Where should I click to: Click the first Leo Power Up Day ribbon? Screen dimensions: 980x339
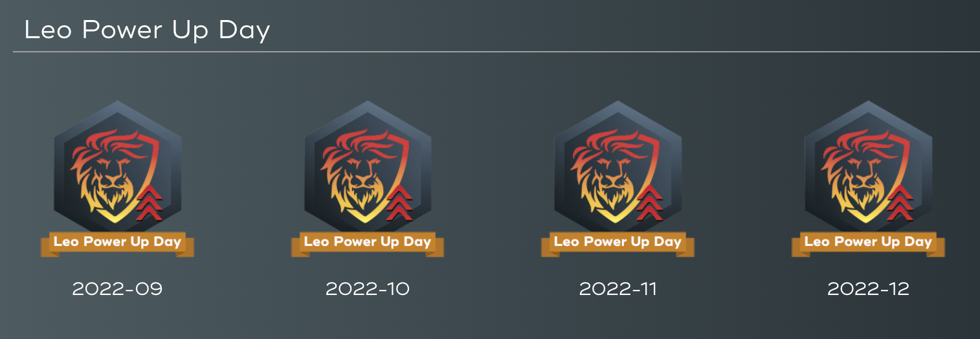(x=117, y=244)
